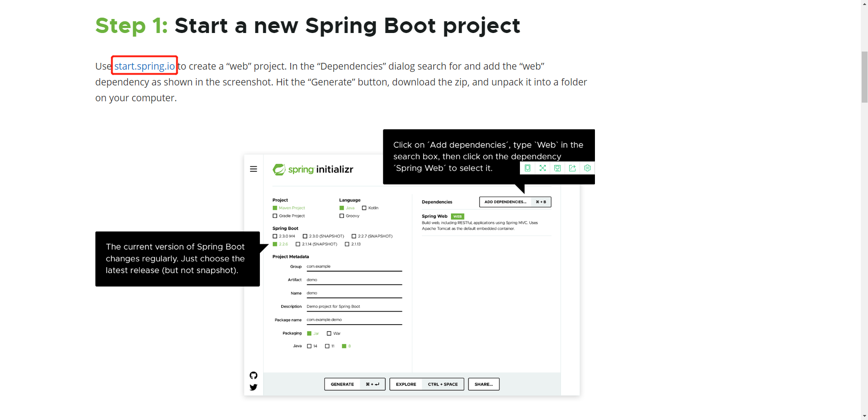Open the settings gear icon
Image resolution: width=868 pixels, height=420 pixels.
(587, 168)
